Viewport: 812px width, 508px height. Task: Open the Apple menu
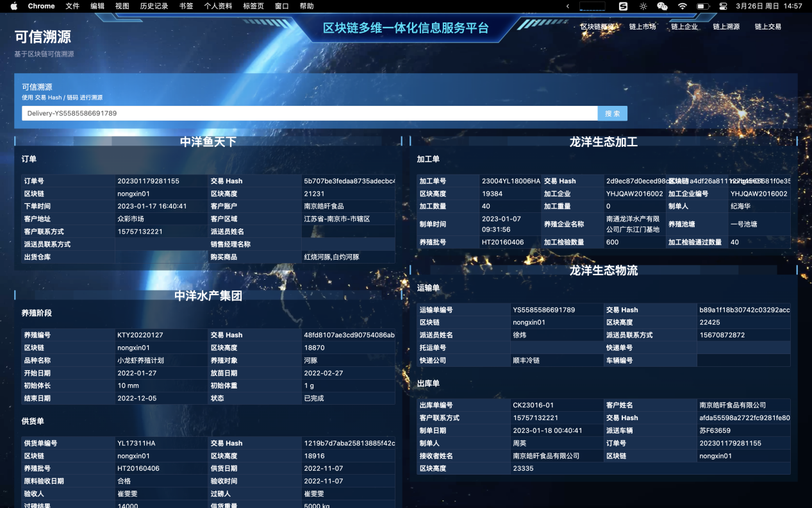point(13,6)
